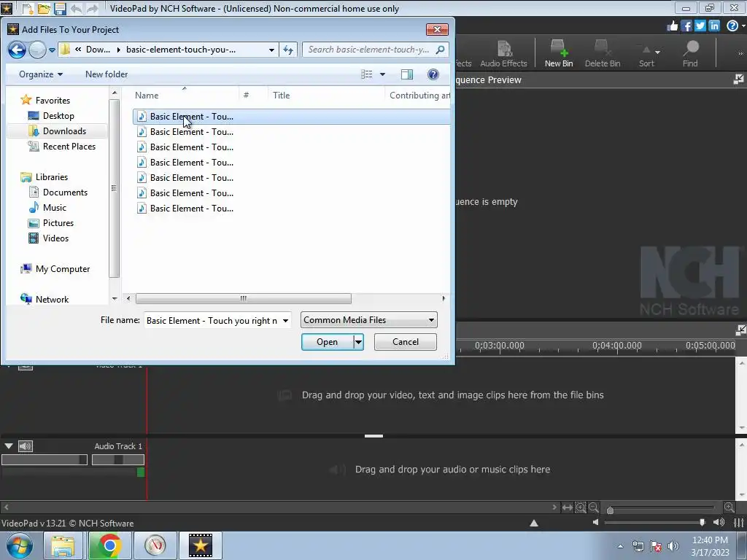Screen dimensions: 747x560
Task: Collapse Audio Track 1 with its triangle
Action: [x=9, y=446]
